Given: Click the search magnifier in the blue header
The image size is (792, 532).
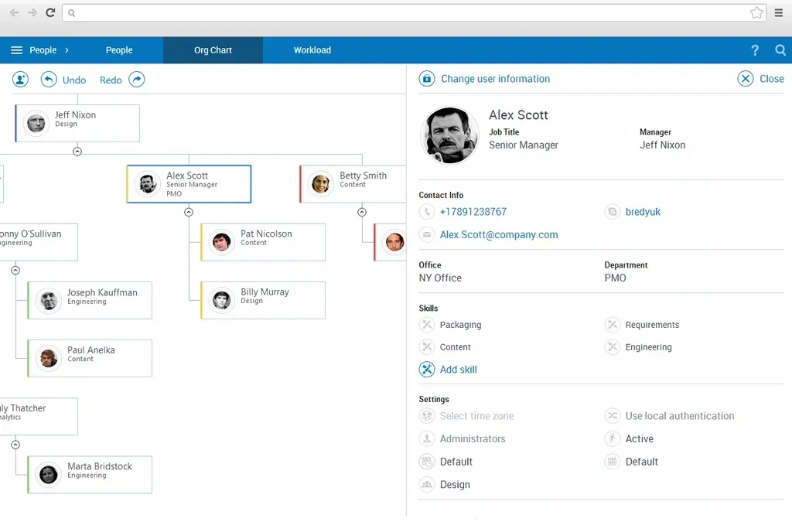Looking at the screenshot, I should tap(780, 50).
